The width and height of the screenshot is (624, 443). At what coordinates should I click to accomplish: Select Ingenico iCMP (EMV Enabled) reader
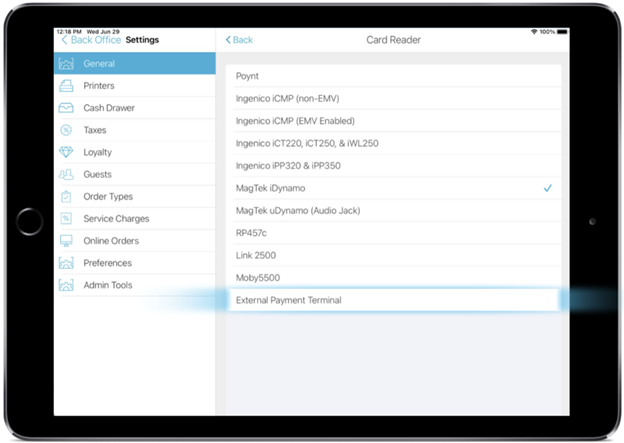pyautogui.click(x=394, y=121)
